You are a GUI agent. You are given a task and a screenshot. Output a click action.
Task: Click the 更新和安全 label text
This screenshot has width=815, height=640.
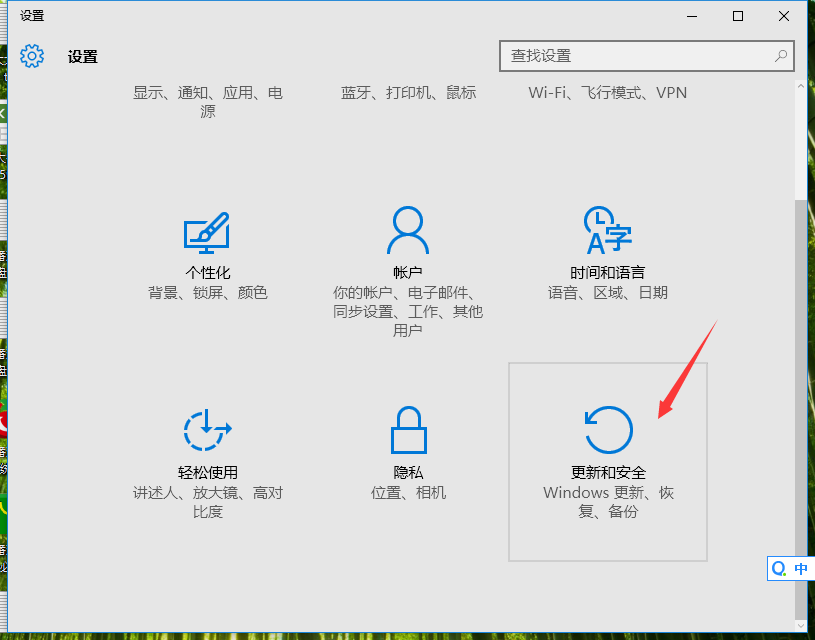608,472
